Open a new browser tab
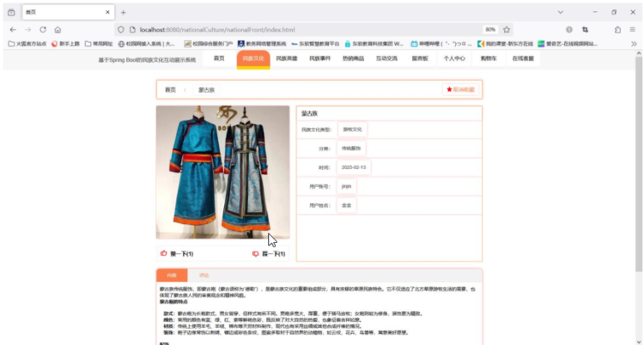This screenshot has height=356, width=644. tap(123, 12)
